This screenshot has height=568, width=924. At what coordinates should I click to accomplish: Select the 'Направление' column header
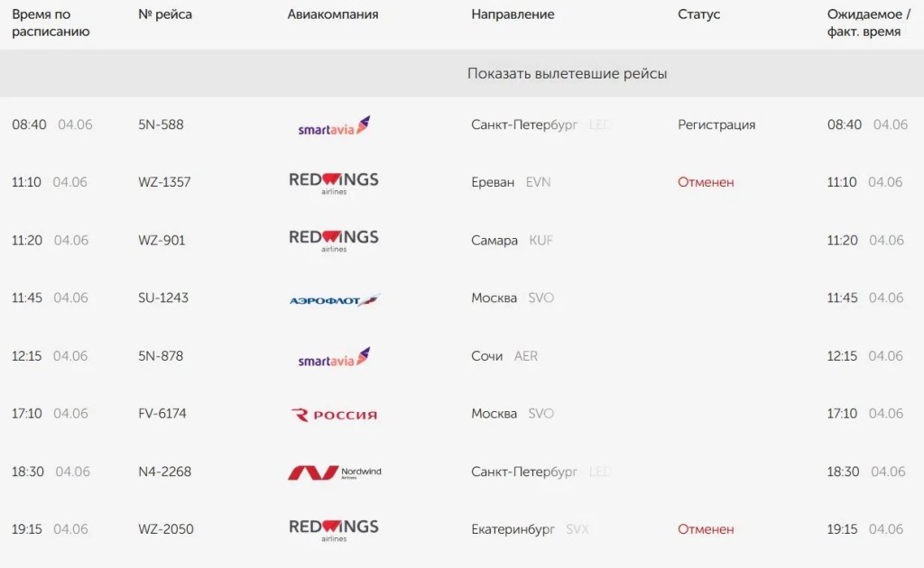tap(513, 14)
